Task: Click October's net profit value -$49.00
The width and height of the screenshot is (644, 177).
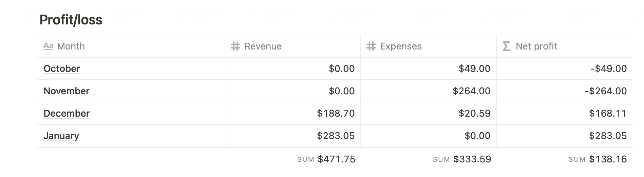Action: (x=608, y=68)
